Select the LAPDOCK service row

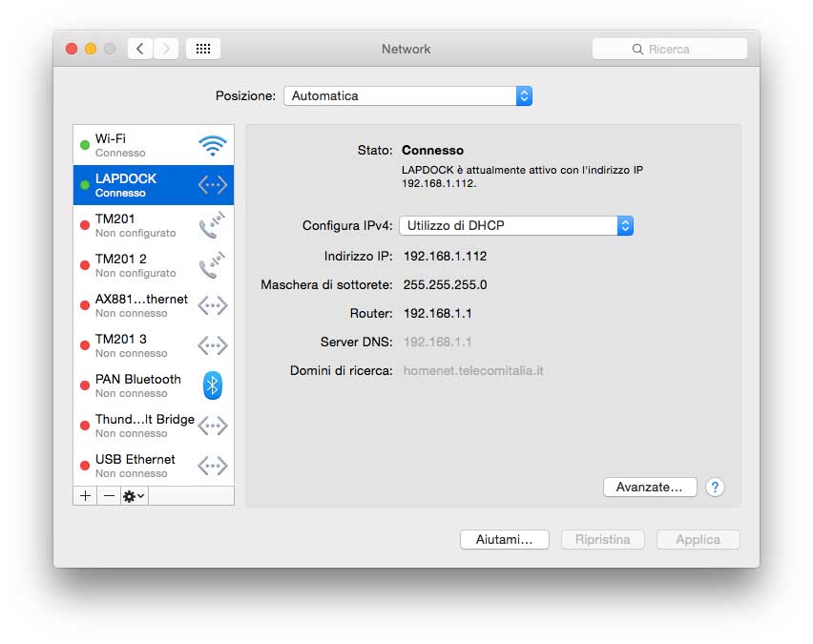coord(154,185)
